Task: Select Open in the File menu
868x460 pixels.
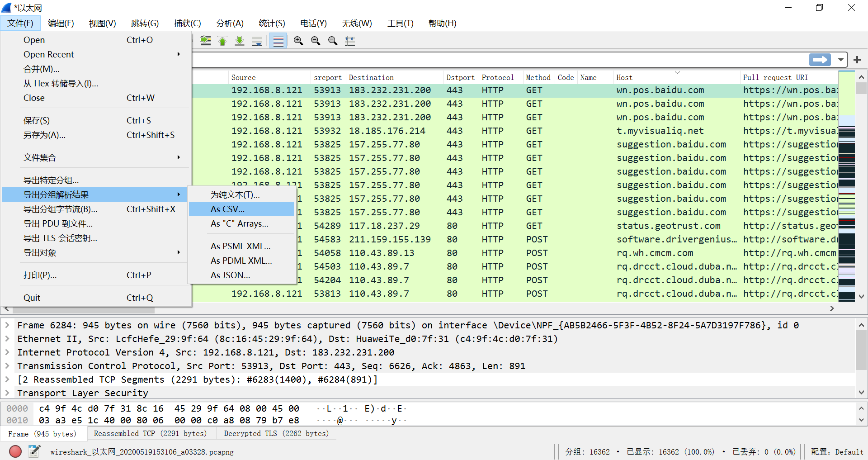Action: point(95,40)
